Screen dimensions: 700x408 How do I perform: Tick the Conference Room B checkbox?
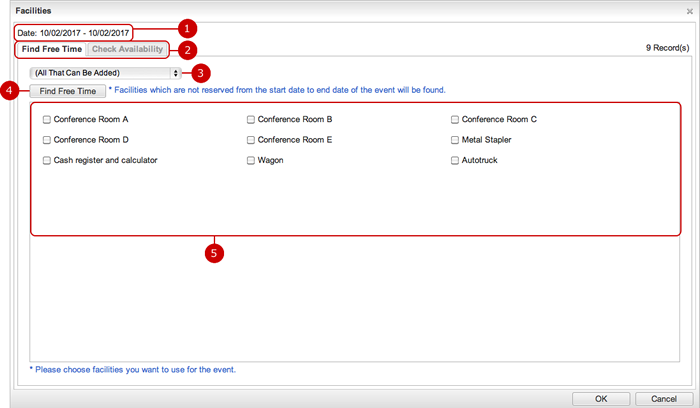point(251,119)
